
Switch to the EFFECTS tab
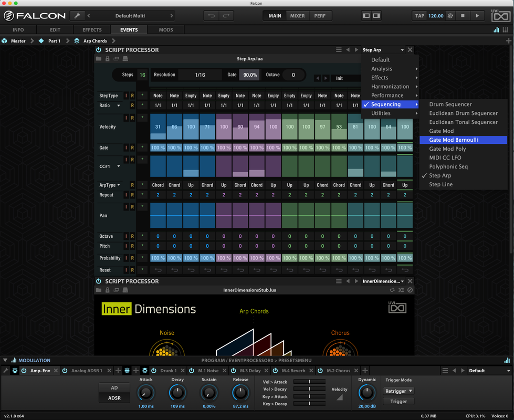[92, 30]
